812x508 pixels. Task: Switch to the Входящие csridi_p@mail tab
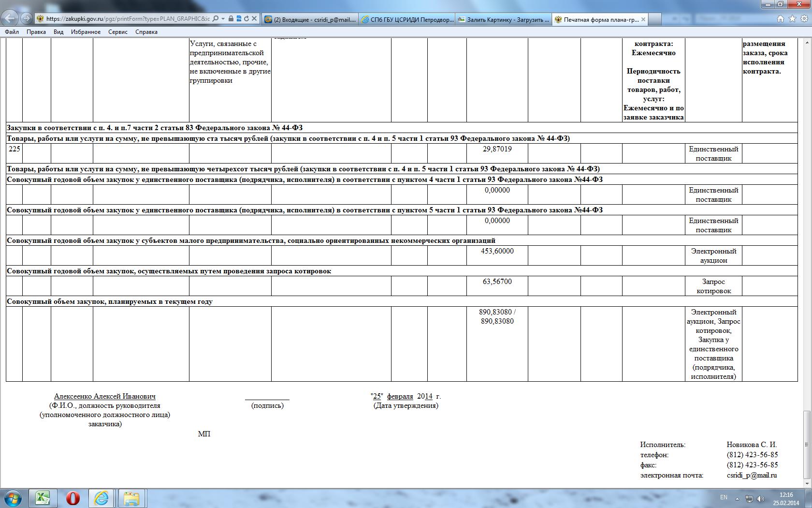pos(310,19)
